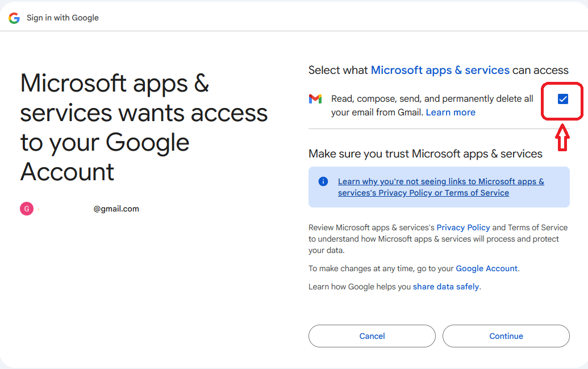
Task: Open the missing Privacy Policy links explanation
Action: 441,187
